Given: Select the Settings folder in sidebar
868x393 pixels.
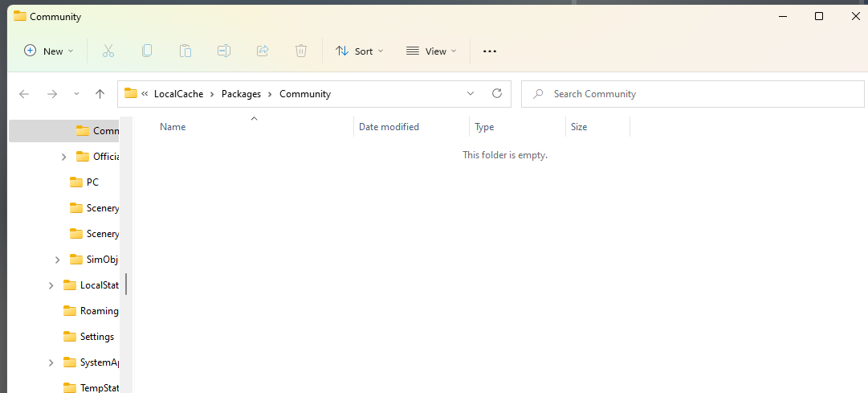Looking at the screenshot, I should coord(96,337).
